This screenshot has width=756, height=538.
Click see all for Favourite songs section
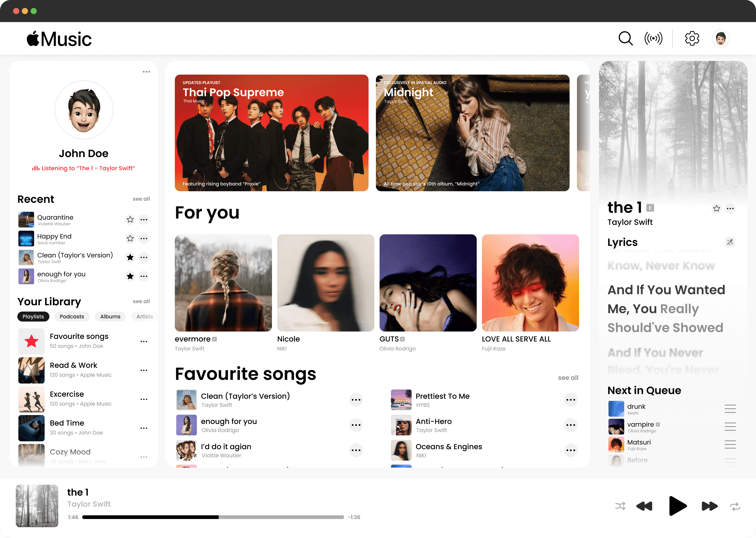568,378
